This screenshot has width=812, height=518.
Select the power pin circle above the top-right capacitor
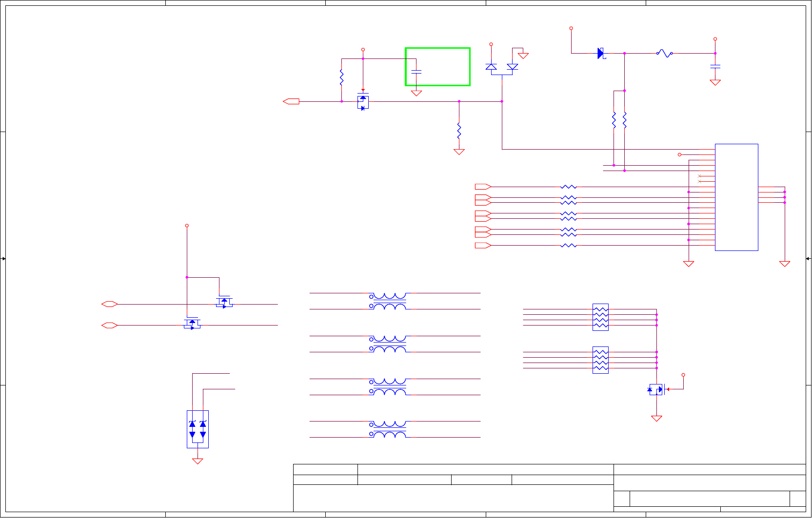point(715,39)
